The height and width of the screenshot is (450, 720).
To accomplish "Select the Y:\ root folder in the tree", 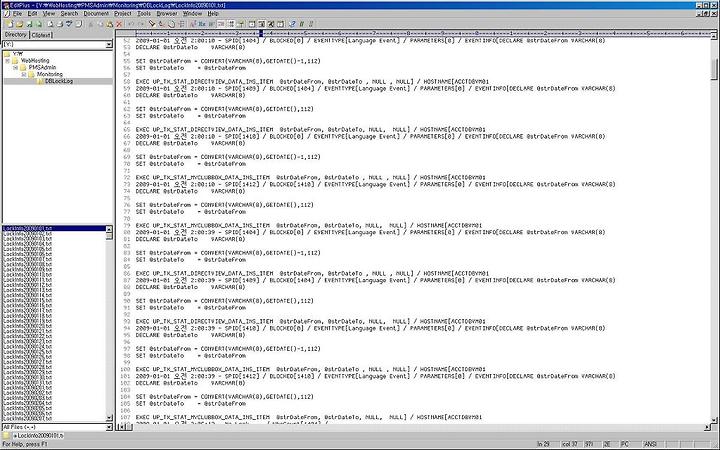I will pyautogui.click(x=18, y=54).
